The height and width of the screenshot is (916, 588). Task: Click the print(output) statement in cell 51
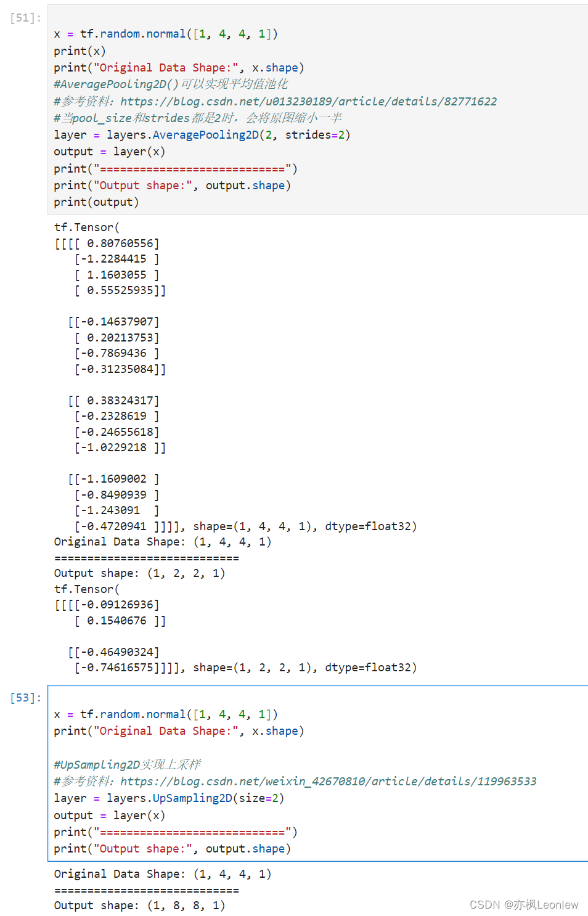[x=96, y=202]
